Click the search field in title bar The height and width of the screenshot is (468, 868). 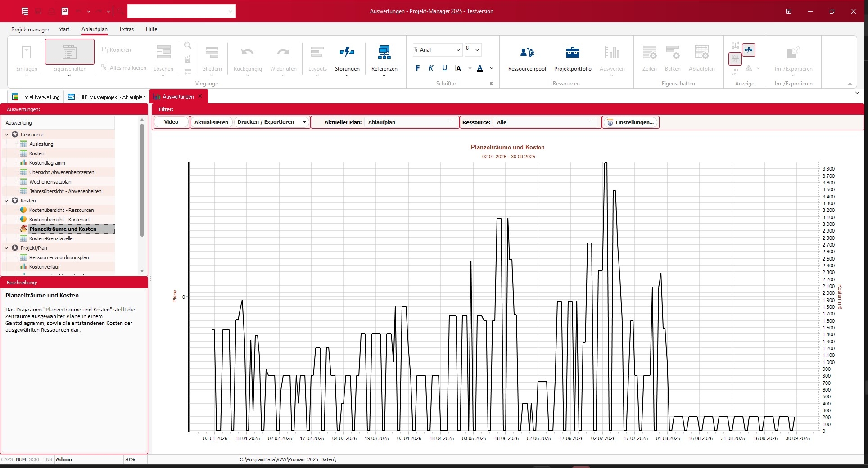coord(181,11)
